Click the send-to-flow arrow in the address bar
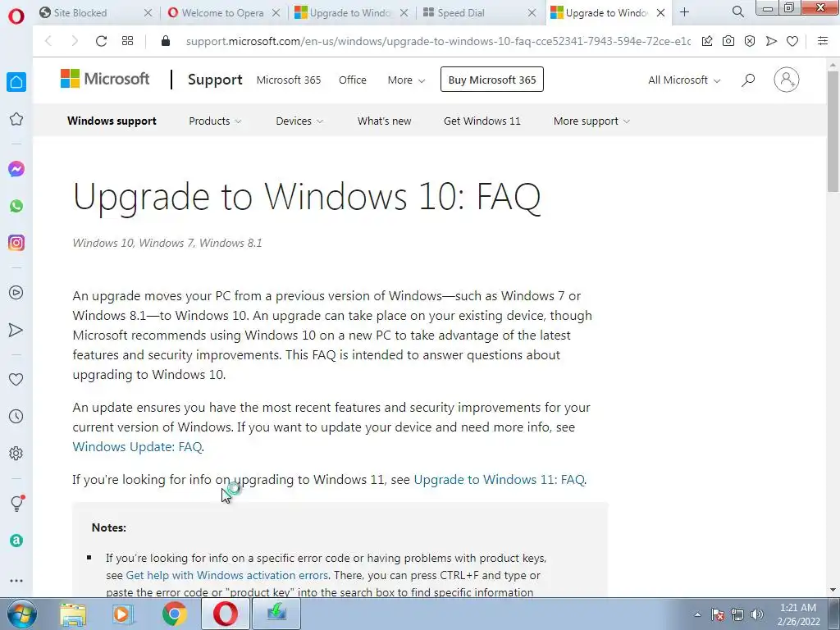This screenshot has height=630, width=840. coord(771,41)
